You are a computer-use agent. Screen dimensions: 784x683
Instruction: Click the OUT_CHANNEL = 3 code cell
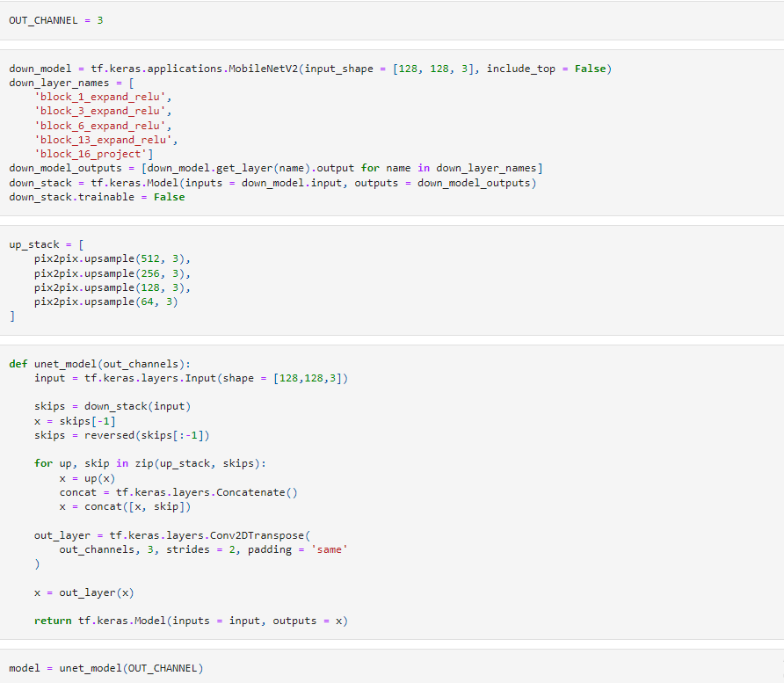tap(55, 19)
